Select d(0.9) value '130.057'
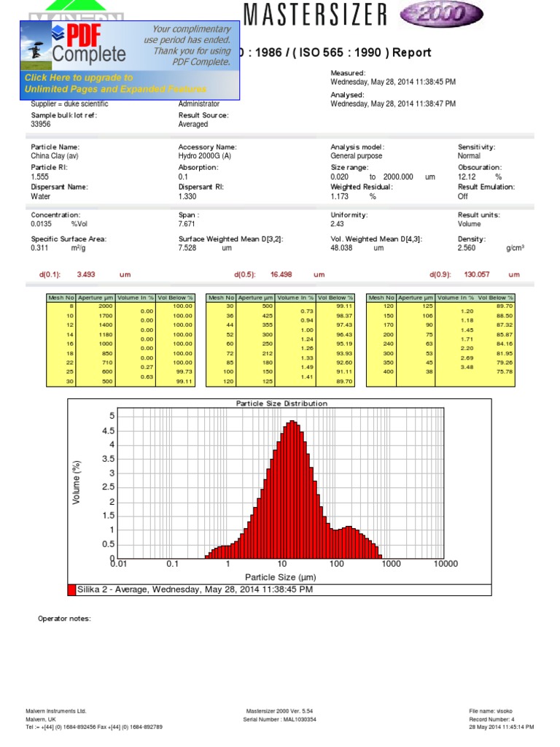Screen dimensions: 560x747 click(477, 275)
